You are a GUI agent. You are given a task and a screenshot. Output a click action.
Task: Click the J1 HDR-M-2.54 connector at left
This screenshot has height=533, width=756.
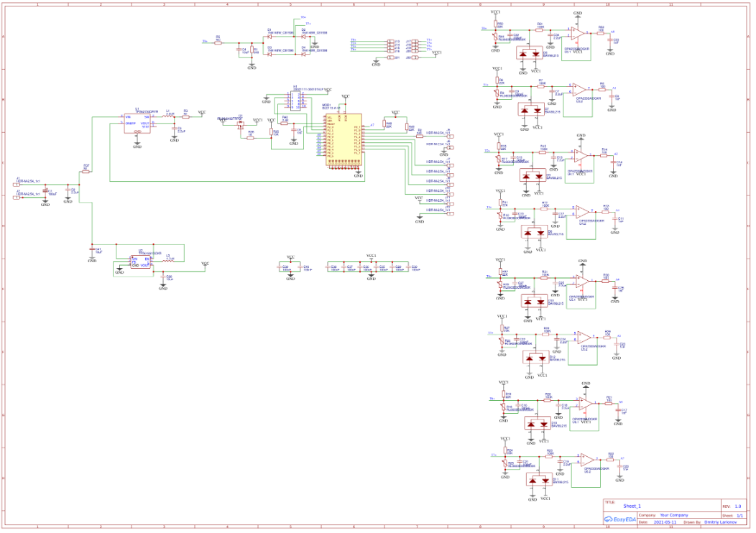(17, 185)
